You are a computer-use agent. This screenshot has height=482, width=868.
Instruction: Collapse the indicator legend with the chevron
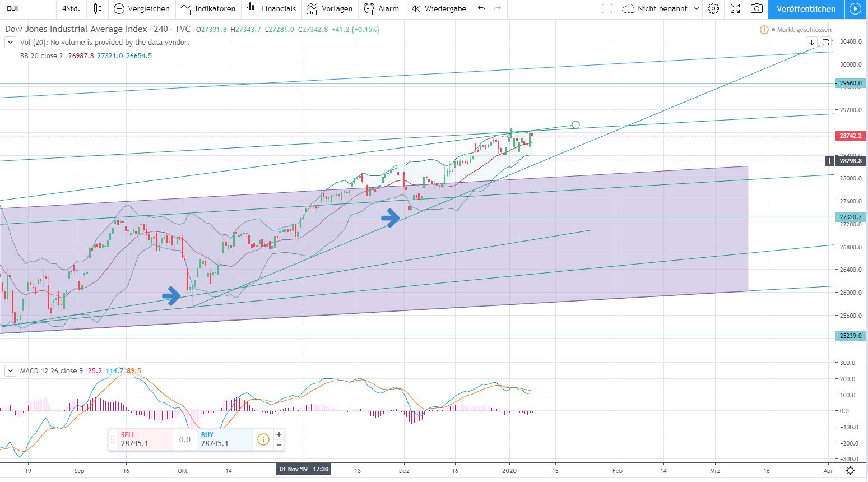point(10,42)
